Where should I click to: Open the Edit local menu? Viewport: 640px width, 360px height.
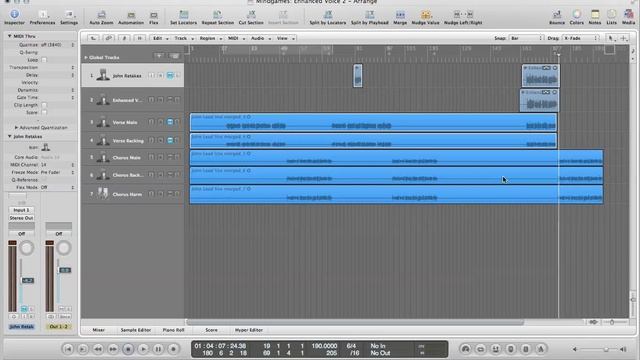(x=160, y=38)
